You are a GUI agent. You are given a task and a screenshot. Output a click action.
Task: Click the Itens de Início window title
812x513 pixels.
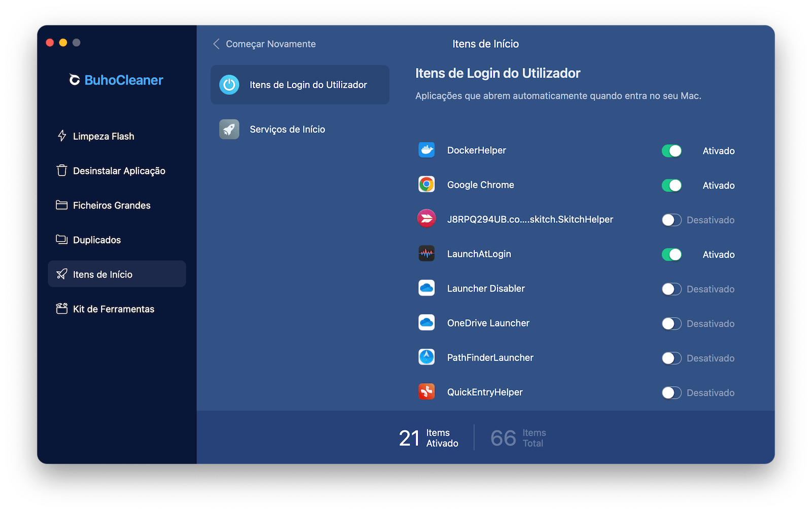(486, 44)
